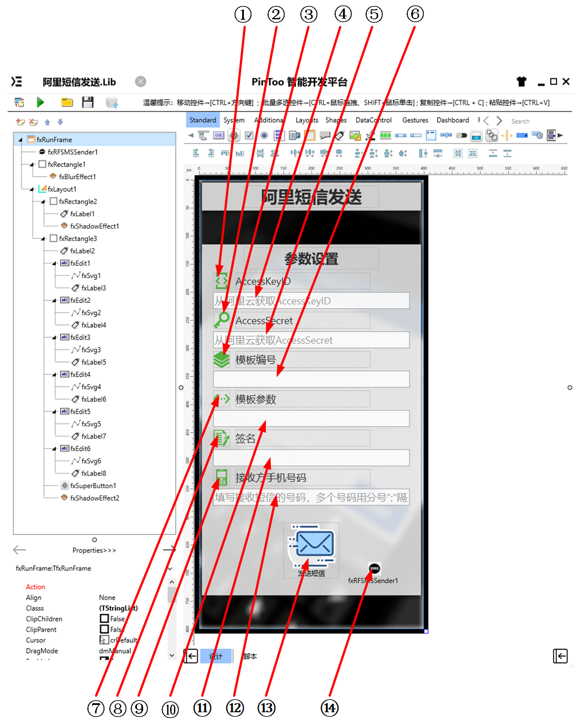Go to next properties page with right arrow
The width and height of the screenshot is (579, 728).
click(169, 550)
